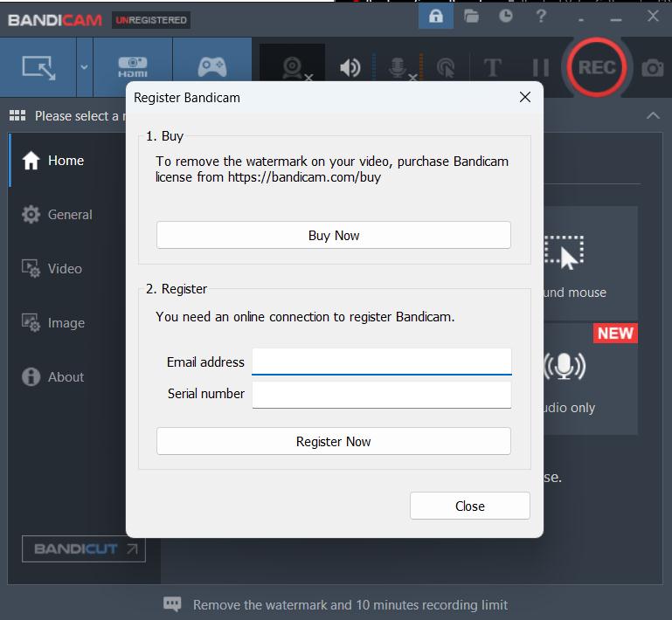Image resolution: width=672 pixels, height=620 pixels.
Task: Toggle speaker sound icon
Action: pyautogui.click(x=350, y=67)
